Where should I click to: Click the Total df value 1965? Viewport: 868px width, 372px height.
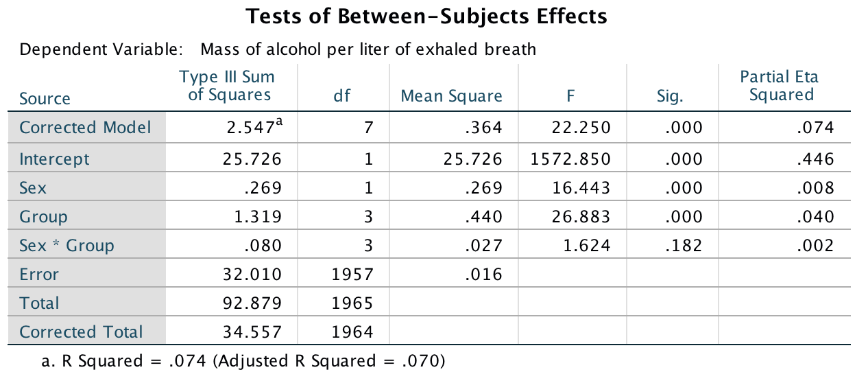point(352,303)
